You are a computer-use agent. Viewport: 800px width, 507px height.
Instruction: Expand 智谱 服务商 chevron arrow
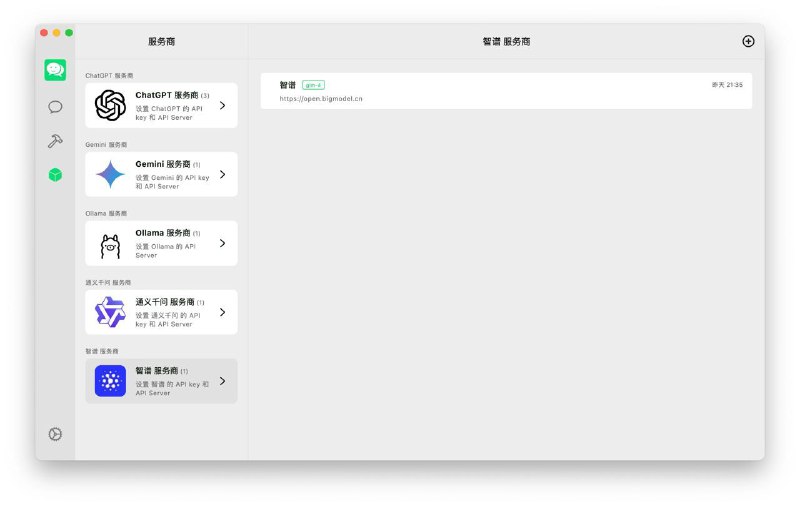pos(222,381)
